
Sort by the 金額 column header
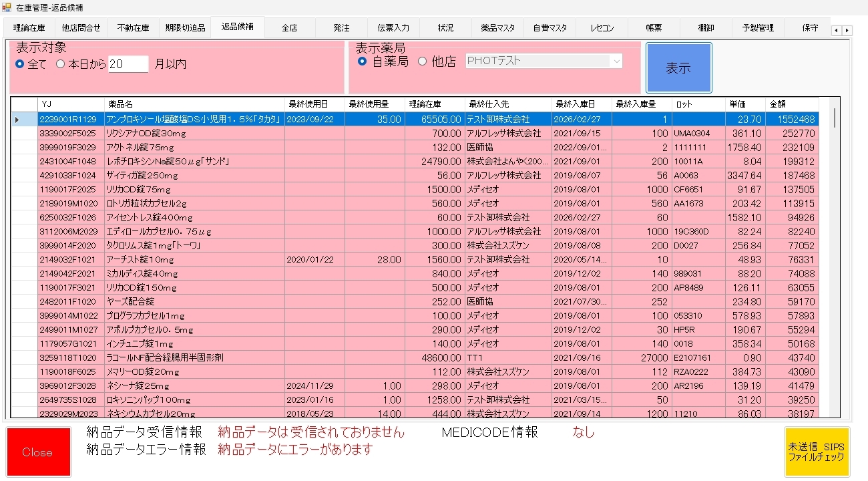(791, 104)
